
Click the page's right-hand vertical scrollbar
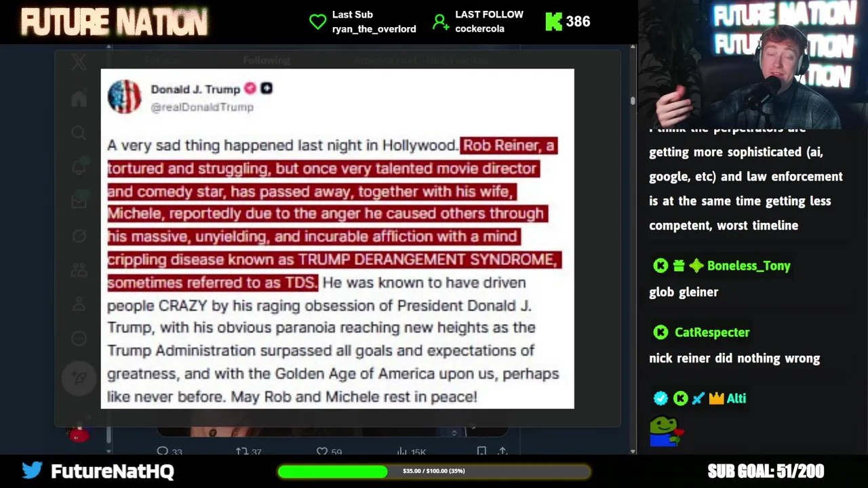tap(633, 249)
